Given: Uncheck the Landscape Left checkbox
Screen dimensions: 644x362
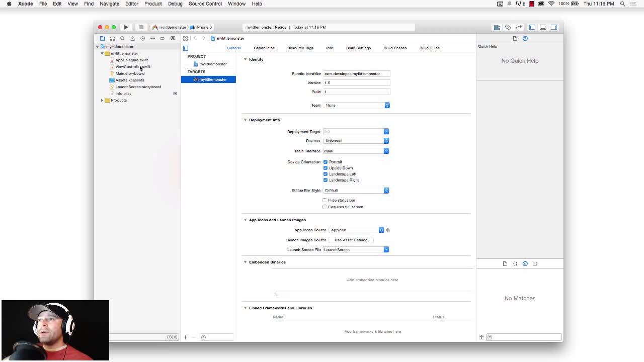Looking at the screenshot, I should (326, 174).
